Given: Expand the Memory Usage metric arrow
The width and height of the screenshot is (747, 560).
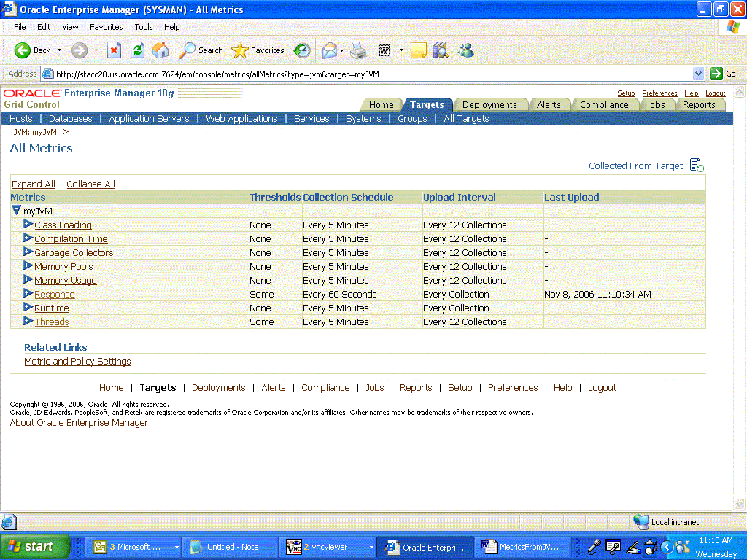Looking at the screenshot, I should coord(28,279).
